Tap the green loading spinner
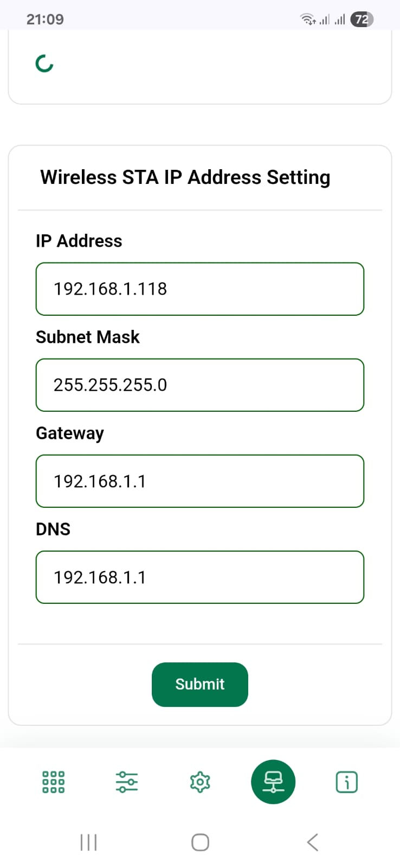The image size is (400, 868). (44, 63)
